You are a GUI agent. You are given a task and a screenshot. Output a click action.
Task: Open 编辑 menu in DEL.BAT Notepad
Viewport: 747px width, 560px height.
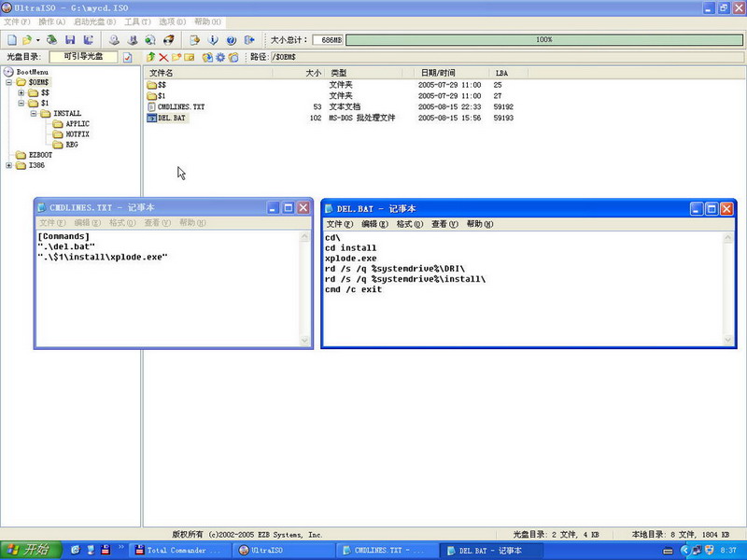click(x=374, y=224)
